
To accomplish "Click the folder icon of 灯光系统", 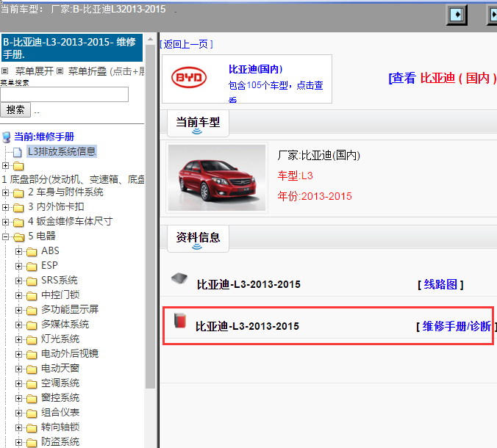I will coord(32,340).
